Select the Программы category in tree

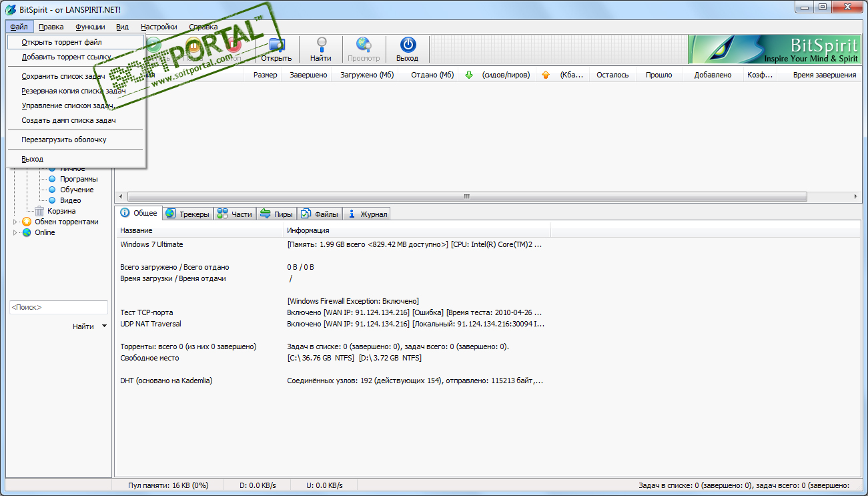tap(79, 179)
